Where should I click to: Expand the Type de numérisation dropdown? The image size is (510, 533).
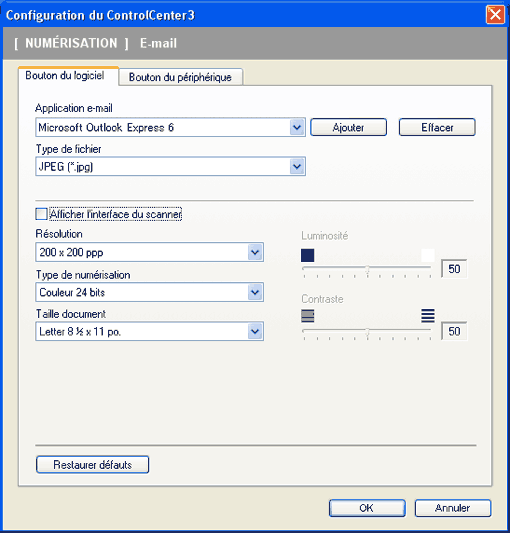click(255, 292)
